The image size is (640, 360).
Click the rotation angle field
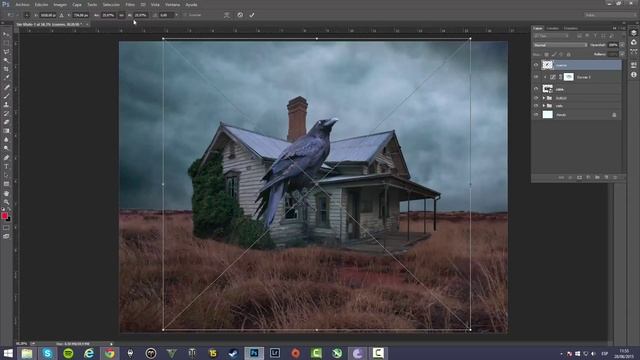coord(166,15)
